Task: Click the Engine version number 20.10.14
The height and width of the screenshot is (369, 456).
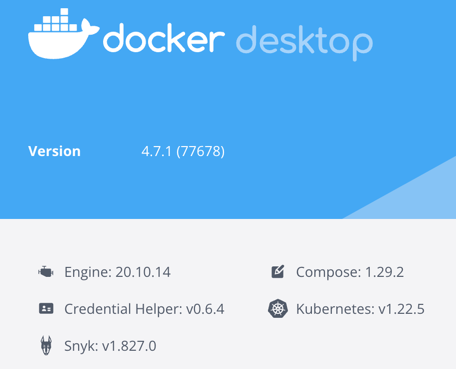Action: (x=143, y=272)
